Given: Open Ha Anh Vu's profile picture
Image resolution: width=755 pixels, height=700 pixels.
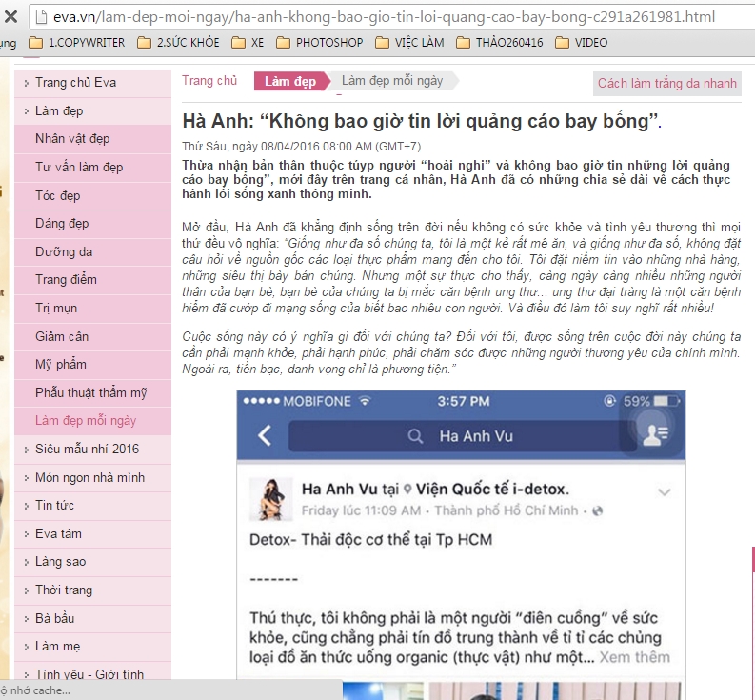Looking at the screenshot, I should coord(271,499).
